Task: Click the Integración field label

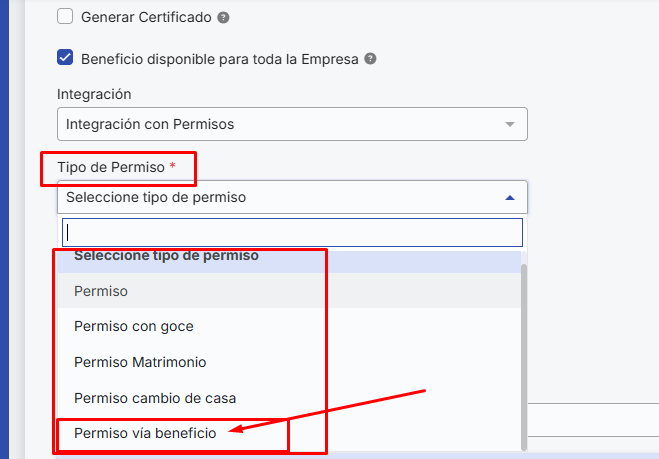Action: tap(94, 94)
